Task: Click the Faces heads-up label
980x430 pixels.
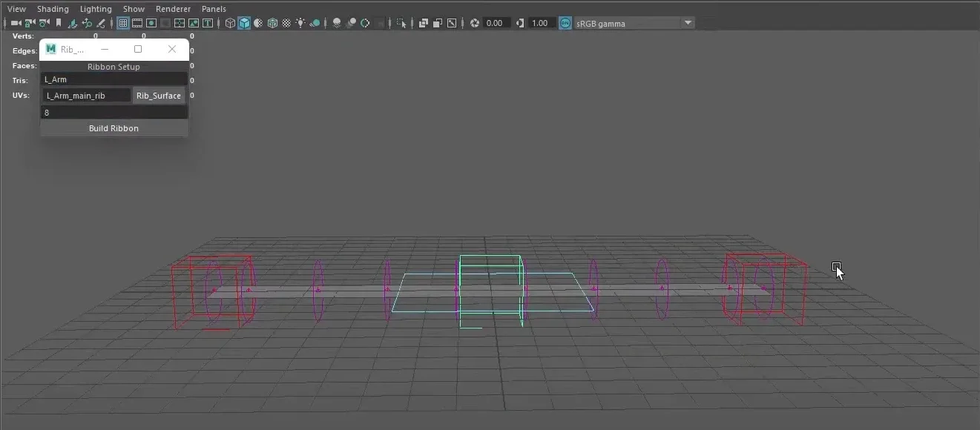Action: tap(24, 66)
